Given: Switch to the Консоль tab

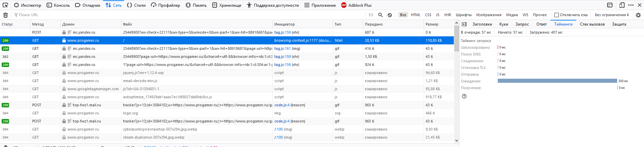Looking at the screenshot, I should click(x=58, y=5).
